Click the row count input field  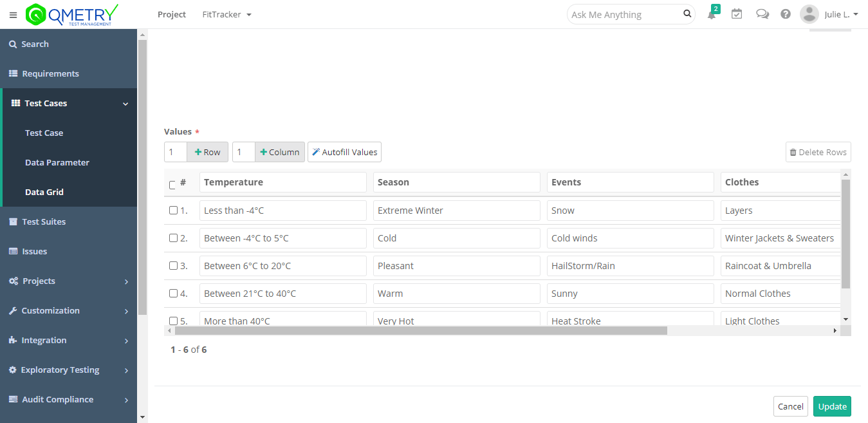tap(176, 152)
